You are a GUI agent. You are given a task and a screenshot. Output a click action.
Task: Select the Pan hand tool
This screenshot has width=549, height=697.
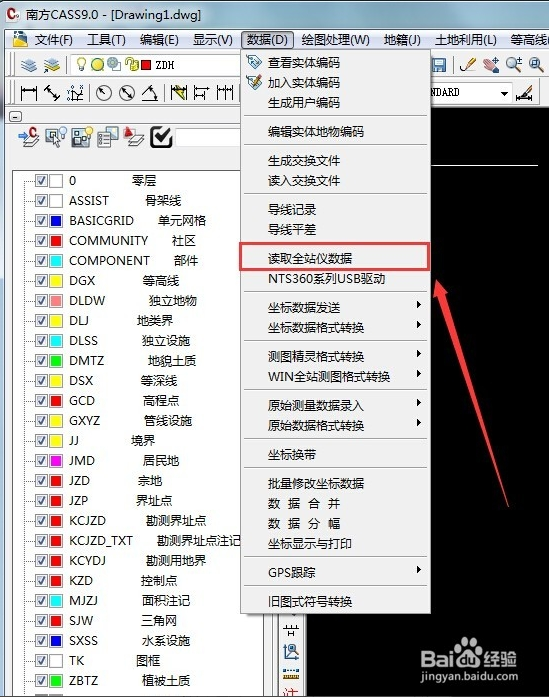pyautogui.click(x=491, y=65)
